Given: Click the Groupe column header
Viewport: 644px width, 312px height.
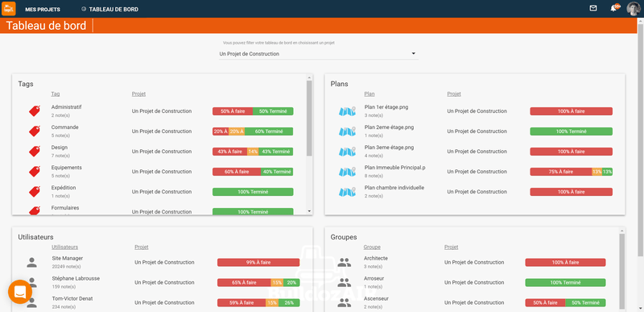Looking at the screenshot, I should 372,247.
